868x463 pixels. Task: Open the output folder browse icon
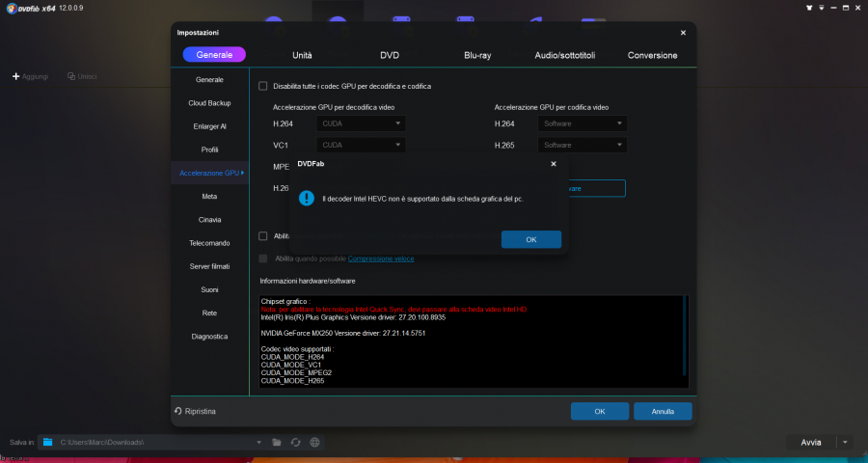pos(276,442)
